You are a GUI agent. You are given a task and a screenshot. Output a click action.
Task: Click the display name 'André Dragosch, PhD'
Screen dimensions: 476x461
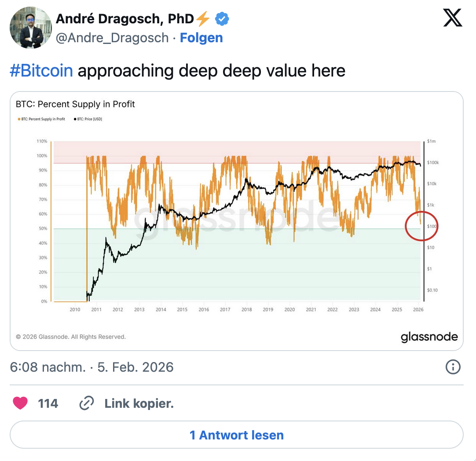pyautogui.click(x=124, y=18)
